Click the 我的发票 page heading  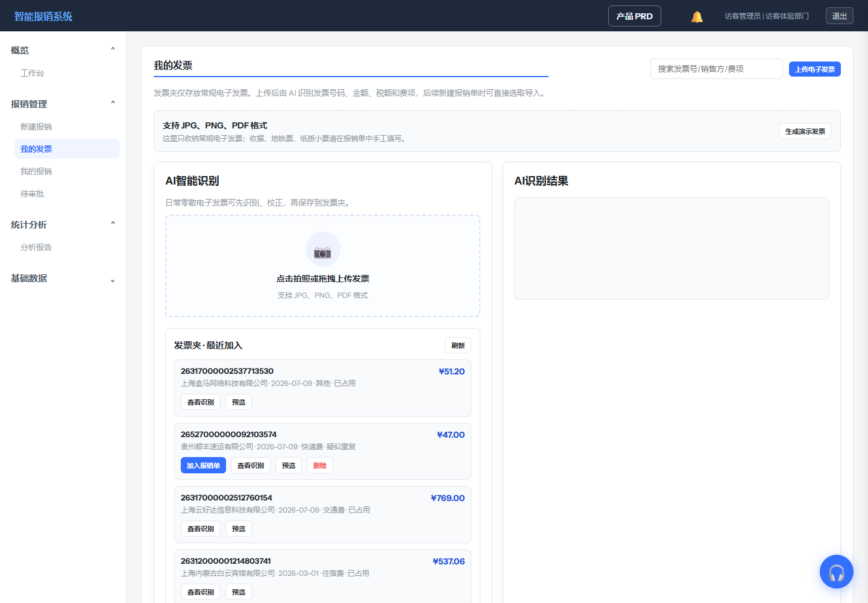click(x=173, y=65)
